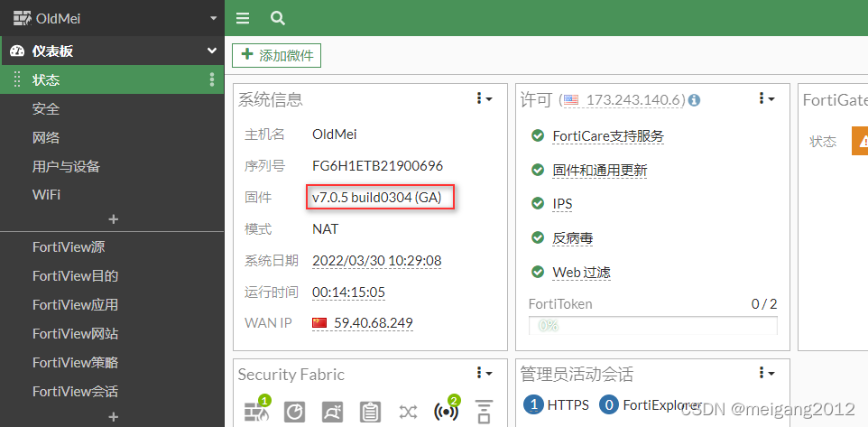This screenshot has height=427, width=868.
Task: Click the IPS license link
Action: 562,204
